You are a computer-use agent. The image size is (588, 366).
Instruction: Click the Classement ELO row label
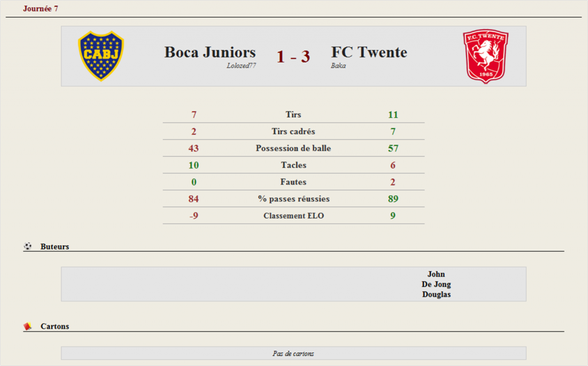point(293,216)
